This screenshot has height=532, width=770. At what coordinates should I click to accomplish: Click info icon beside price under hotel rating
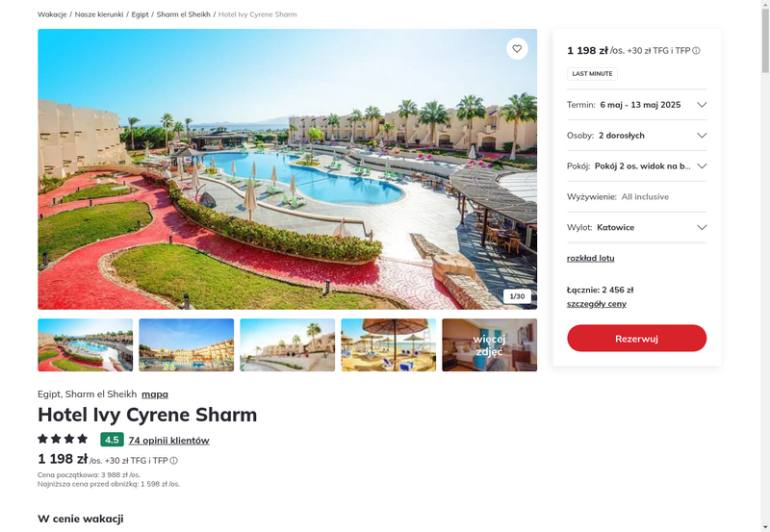pyautogui.click(x=174, y=461)
